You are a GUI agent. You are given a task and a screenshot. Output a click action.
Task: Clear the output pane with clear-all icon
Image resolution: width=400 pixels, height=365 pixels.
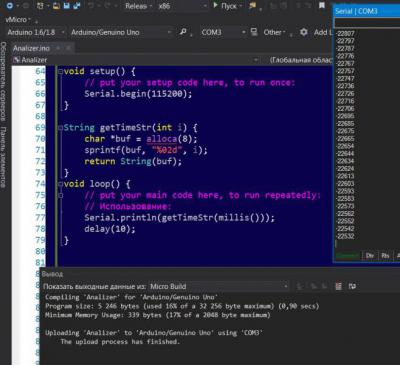coord(338,286)
